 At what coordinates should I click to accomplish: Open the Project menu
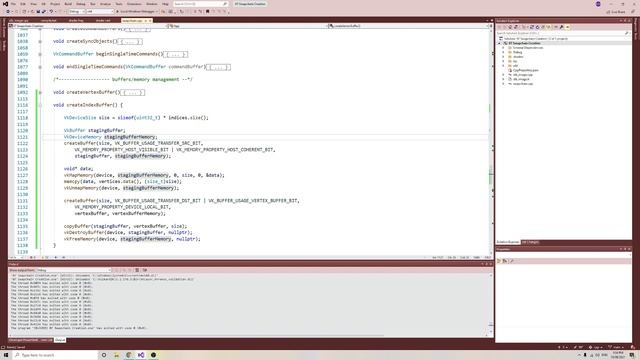point(55,4)
